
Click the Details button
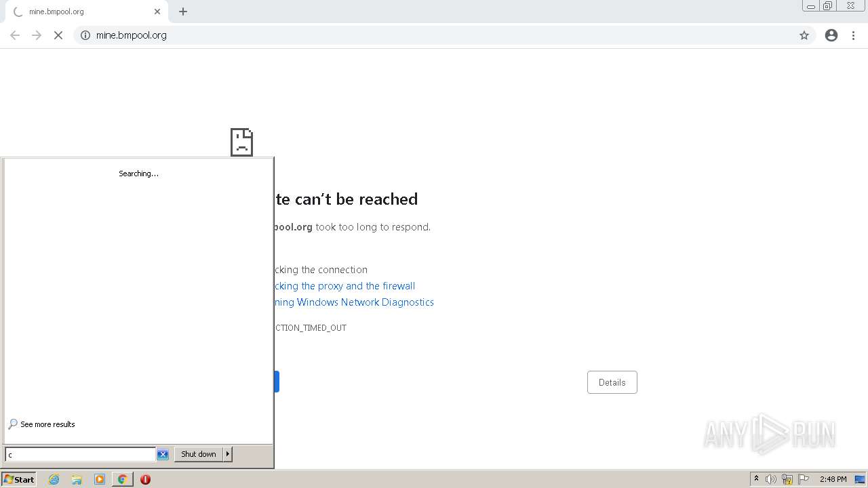click(612, 382)
